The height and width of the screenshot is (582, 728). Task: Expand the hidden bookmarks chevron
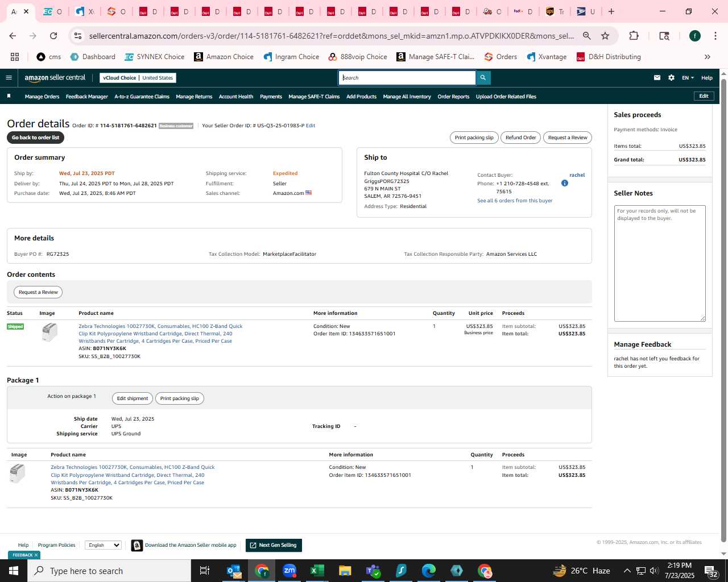point(707,57)
